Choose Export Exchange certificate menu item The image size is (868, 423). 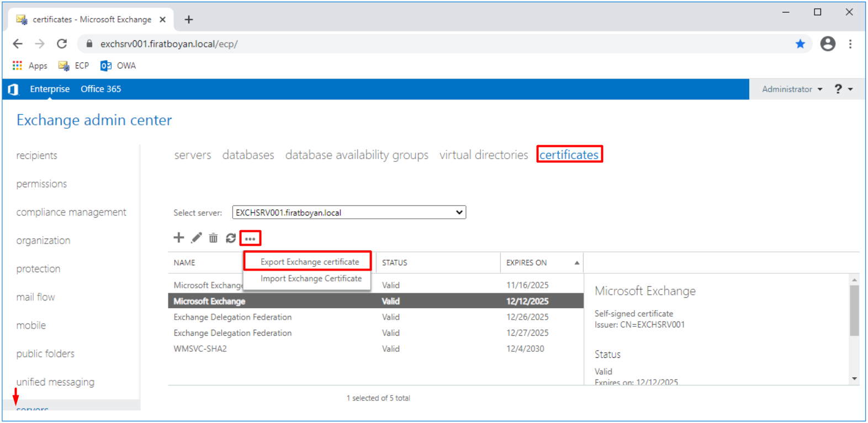[x=310, y=262]
